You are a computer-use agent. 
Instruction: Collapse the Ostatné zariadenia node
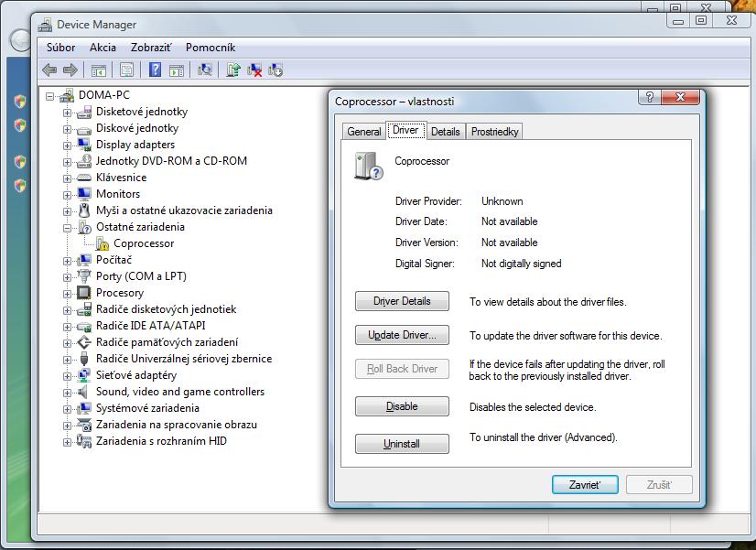(x=67, y=228)
